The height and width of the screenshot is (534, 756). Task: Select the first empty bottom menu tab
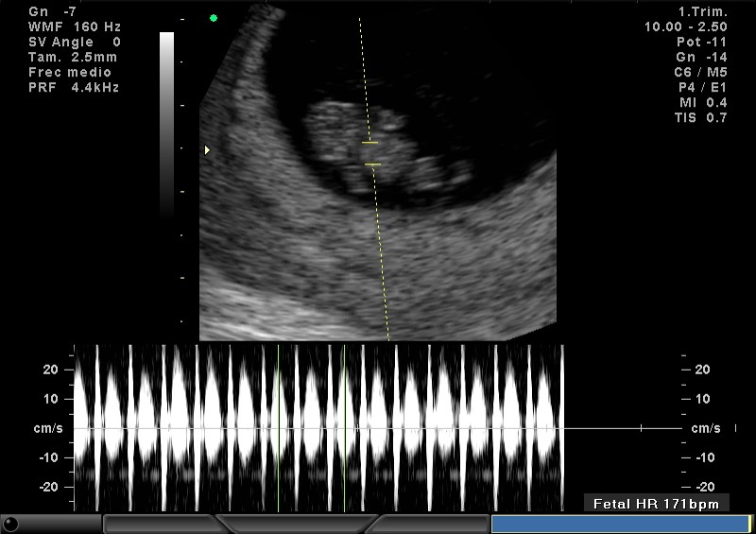pos(161,524)
